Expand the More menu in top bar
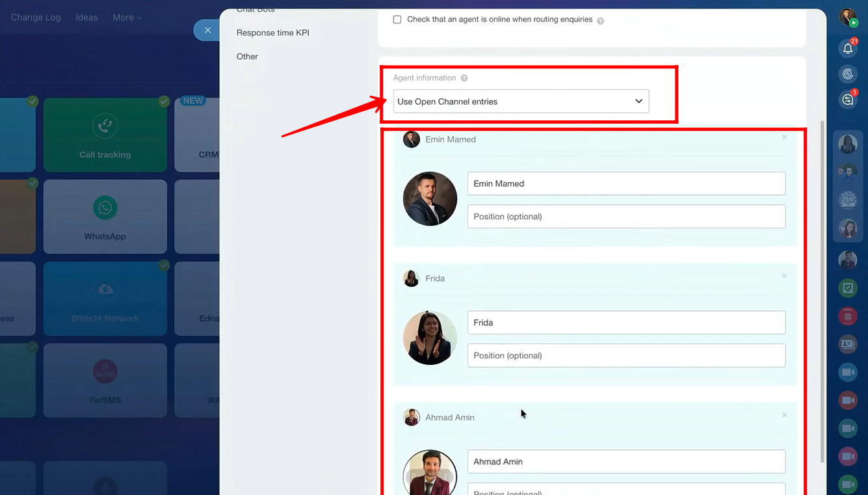The image size is (868, 495). pyautogui.click(x=127, y=18)
